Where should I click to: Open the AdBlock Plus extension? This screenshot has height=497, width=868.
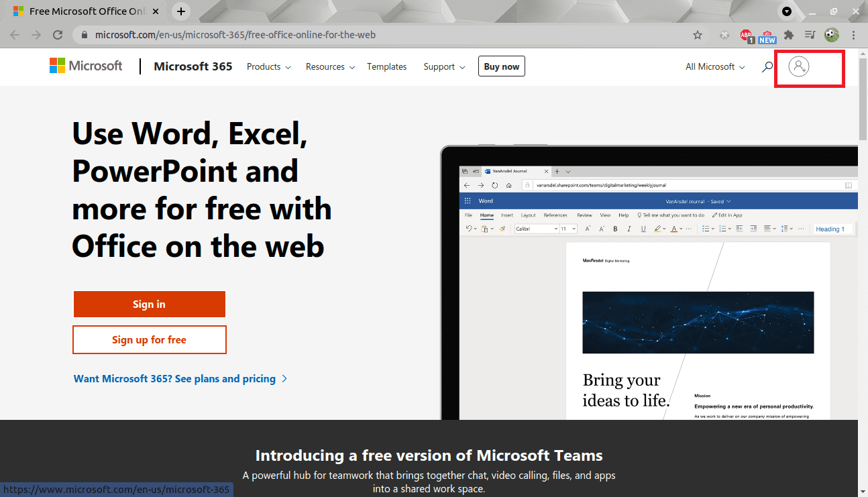747,36
